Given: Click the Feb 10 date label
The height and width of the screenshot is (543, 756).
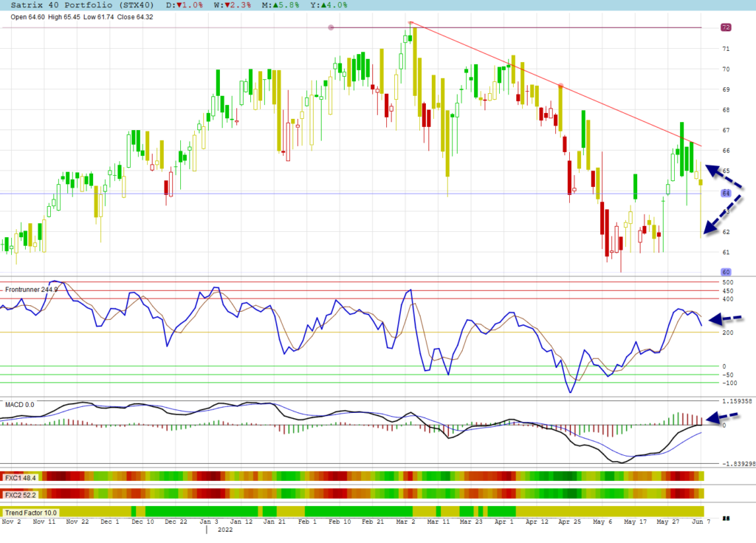Looking at the screenshot, I should pyautogui.click(x=340, y=522).
